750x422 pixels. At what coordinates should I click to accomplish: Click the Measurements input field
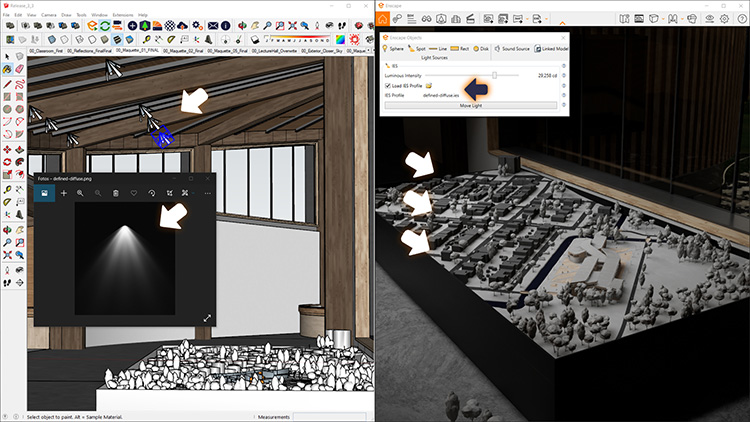pyautogui.click(x=329, y=417)
